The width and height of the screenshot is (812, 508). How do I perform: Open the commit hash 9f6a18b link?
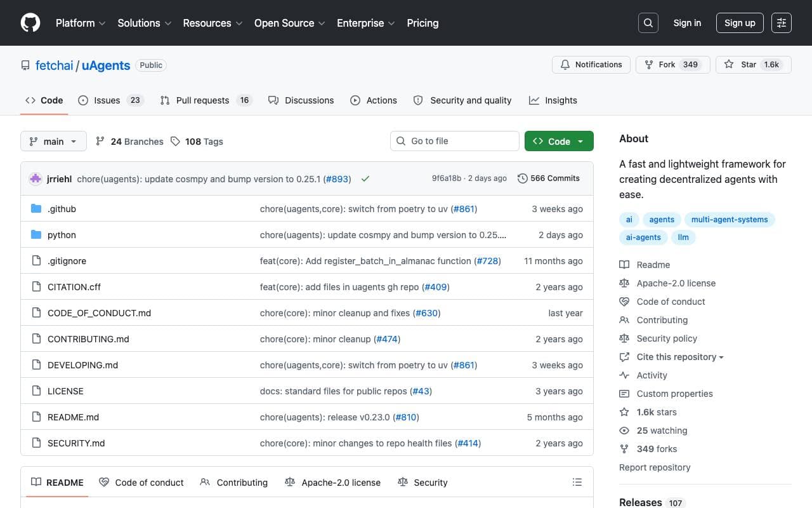point(447,178)
